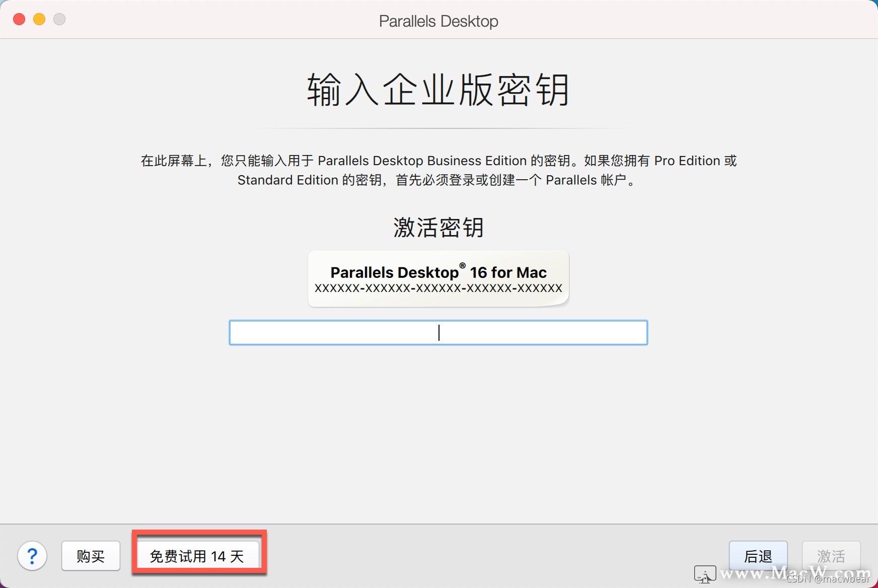878x588 pixels.
Task: Close the Parallels Desktop window
Action: click(19, 19)
